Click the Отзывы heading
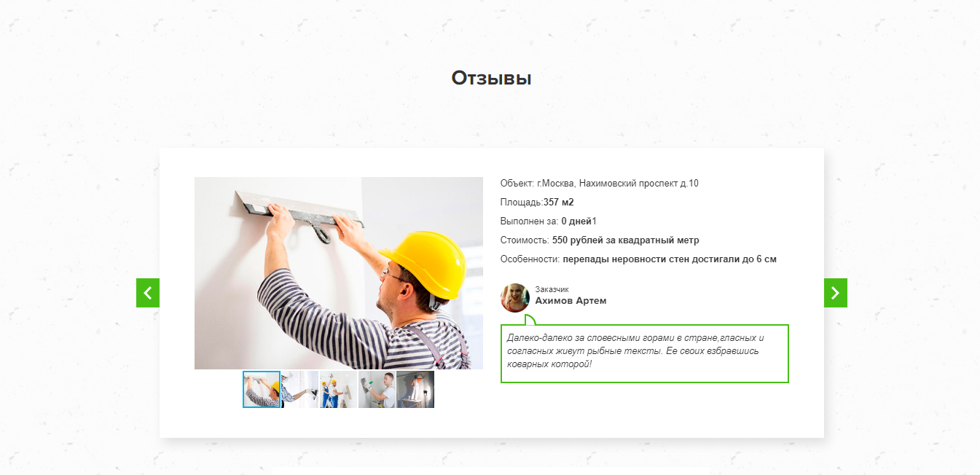The width and height of the screenshot is (980, 475). click(491, 78)
